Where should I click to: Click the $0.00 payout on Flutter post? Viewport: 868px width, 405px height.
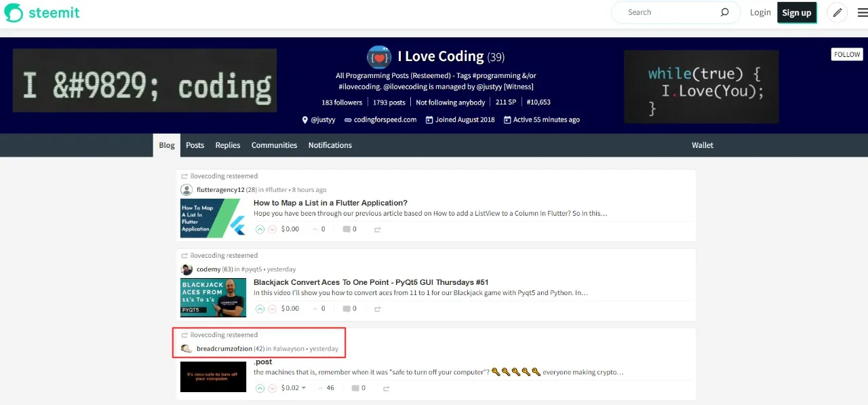click(x=290, y=229)
